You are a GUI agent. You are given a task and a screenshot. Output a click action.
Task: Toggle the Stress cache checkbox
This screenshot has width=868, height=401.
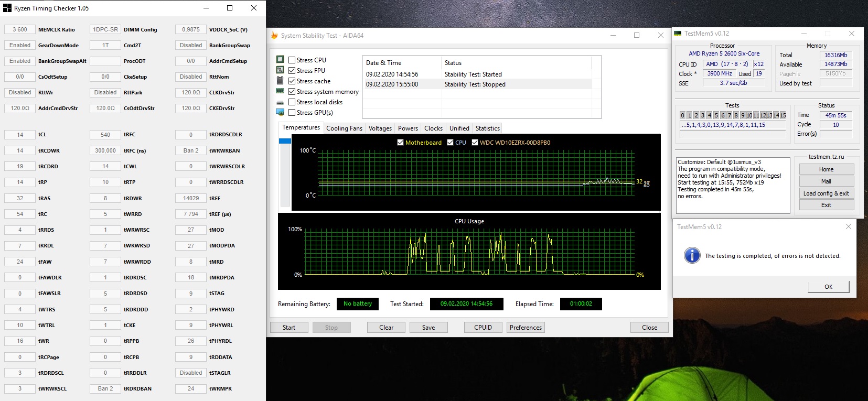click(x=292, y=81)
